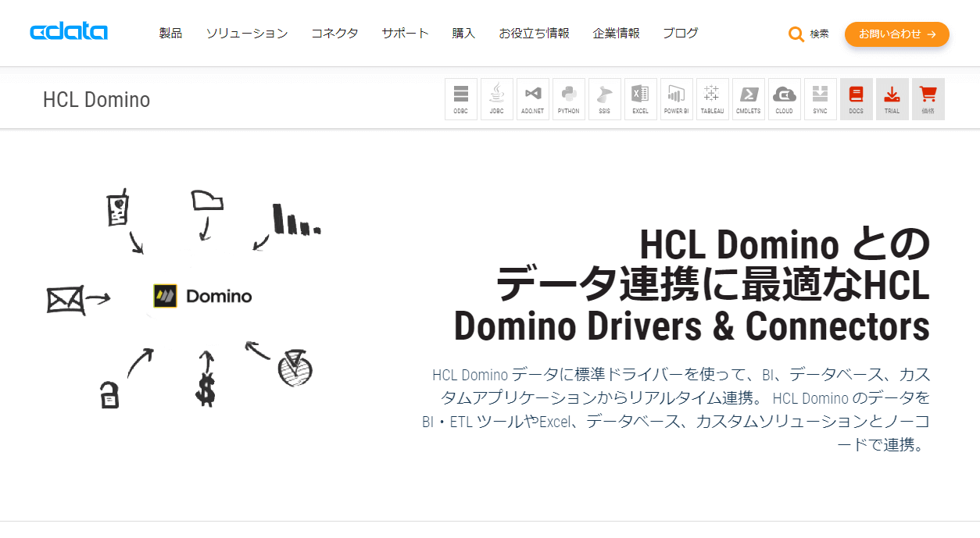Image resolution: width=980 pixels, height=538 pixels.
Task: Open the サポート menu
Action: click(405, 34)
